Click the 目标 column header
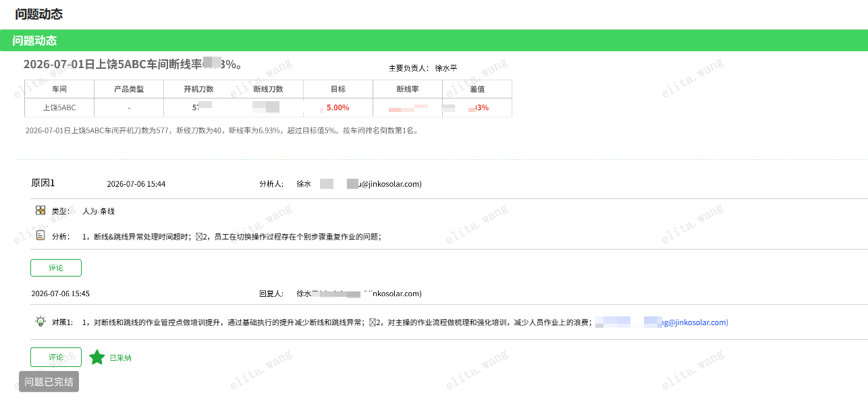Viewport: 868px width, 400px height. tap(338, 89)
